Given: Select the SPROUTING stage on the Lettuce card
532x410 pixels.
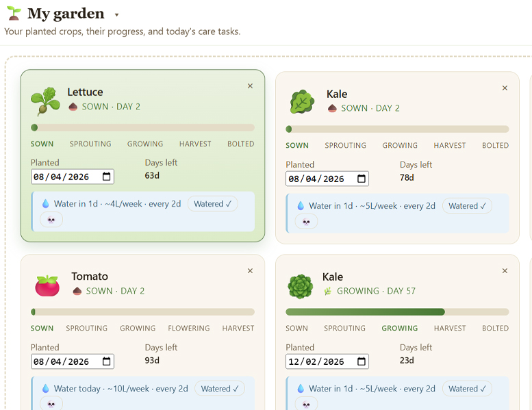Looking at the screenshot, I should [90, 144].
